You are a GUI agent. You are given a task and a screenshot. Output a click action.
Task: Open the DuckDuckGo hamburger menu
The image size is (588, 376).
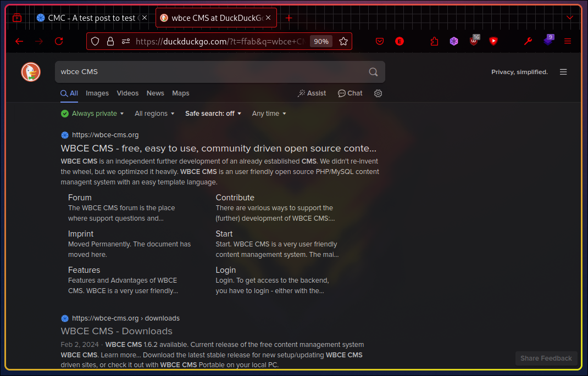coord(563,72)
